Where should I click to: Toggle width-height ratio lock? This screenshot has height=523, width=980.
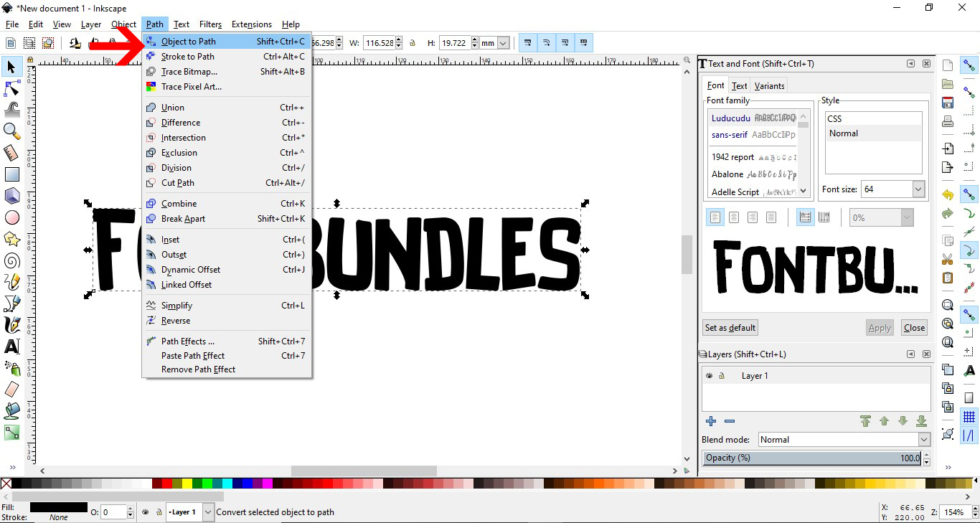tap(413, 43)
